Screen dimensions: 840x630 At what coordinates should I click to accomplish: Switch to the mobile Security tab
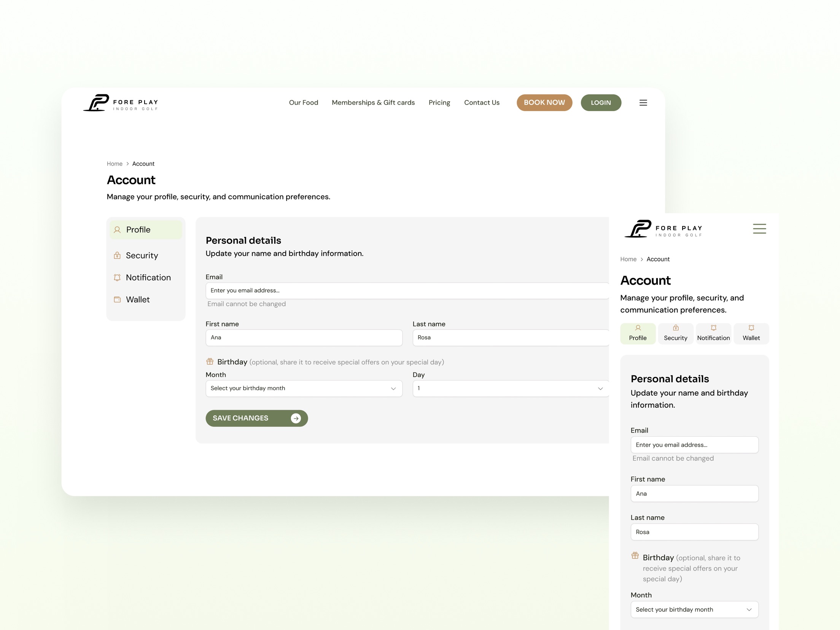pyautogui.click(x=676, y=334)
